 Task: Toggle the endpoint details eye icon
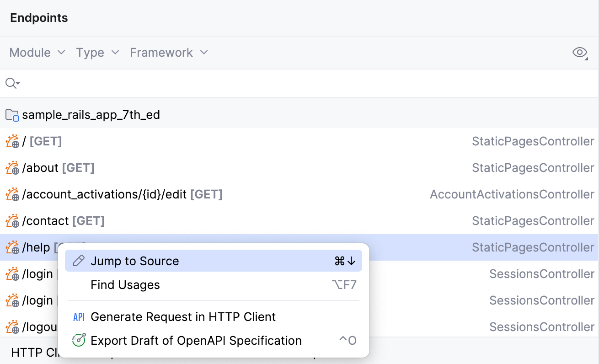pos(579,52)
